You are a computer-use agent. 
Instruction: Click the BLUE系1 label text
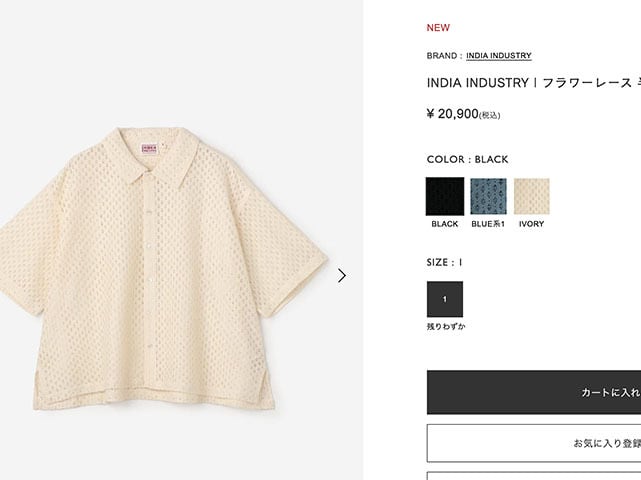[x=488, y=224]
